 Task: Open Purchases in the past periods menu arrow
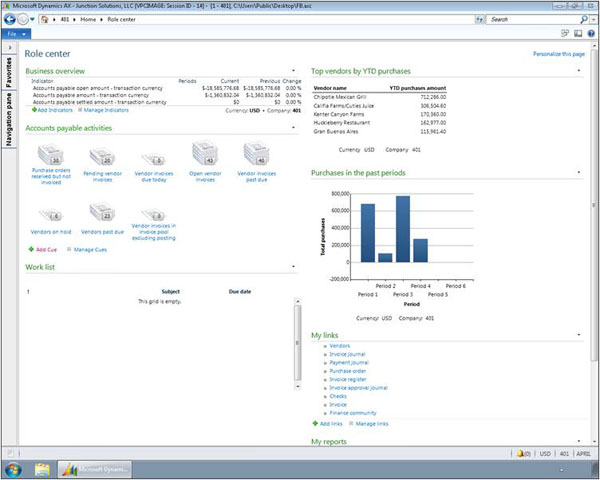579,172
